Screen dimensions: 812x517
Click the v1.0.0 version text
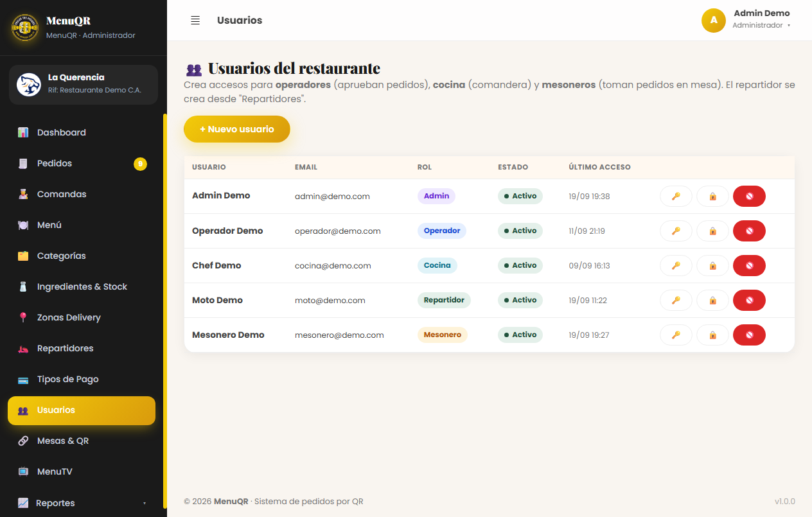point(785,502)
